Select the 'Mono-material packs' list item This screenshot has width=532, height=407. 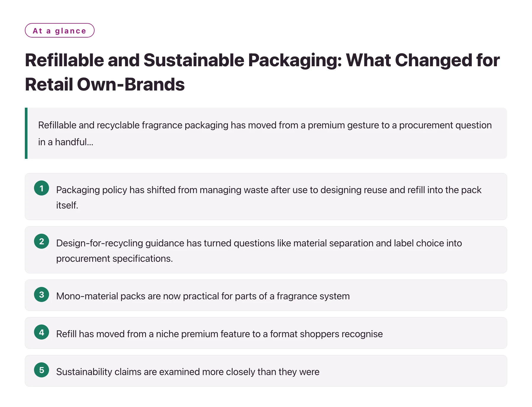(x=266, y=295)
